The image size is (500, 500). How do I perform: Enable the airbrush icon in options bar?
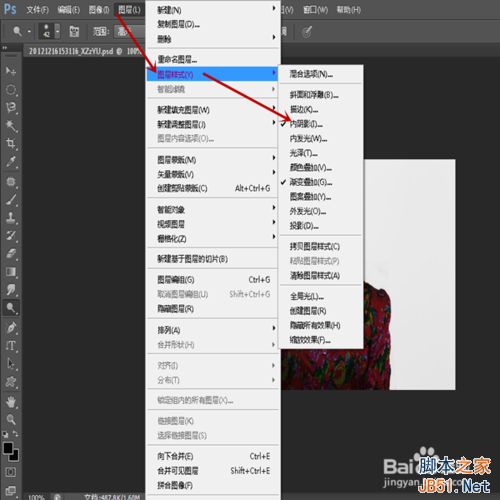[307, 32]
